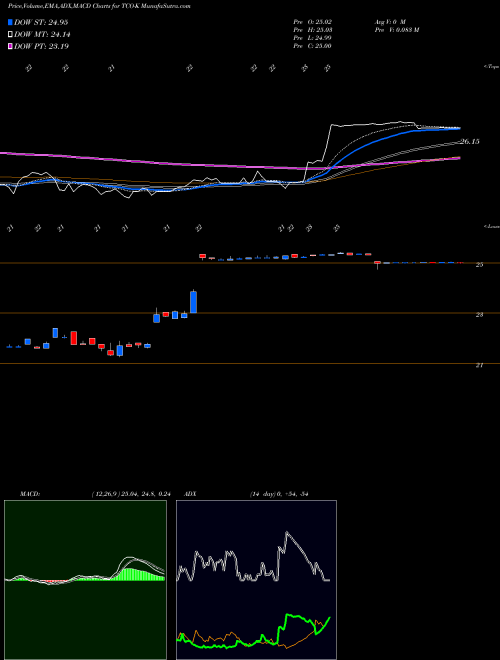This screenshot has height=660, width=500.
Task: Click the 'MACD:' panel heading
Action: point(30,494)
